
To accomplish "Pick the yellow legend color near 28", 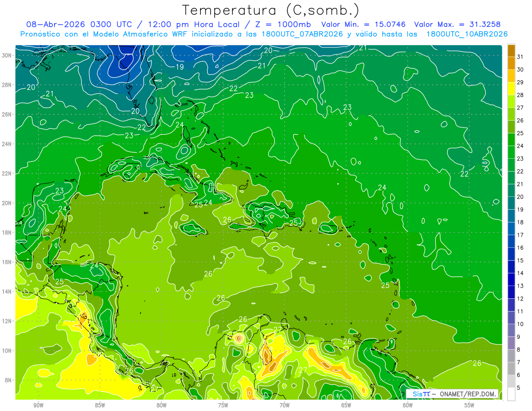I will (511, 89).
